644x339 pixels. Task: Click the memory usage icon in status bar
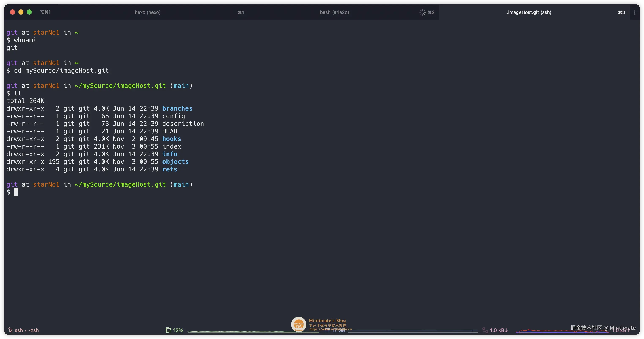coord(327,330)
